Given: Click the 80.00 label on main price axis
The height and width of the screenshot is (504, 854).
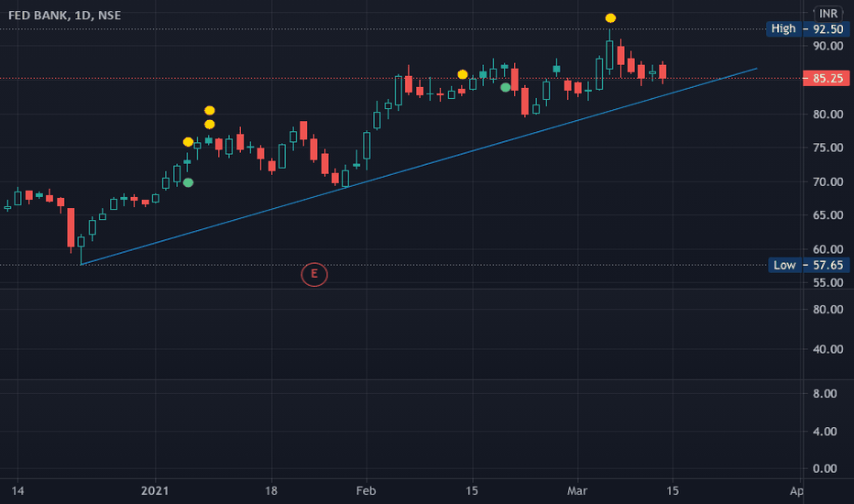Looking at the screenshot, I should [x=827, y=115].
